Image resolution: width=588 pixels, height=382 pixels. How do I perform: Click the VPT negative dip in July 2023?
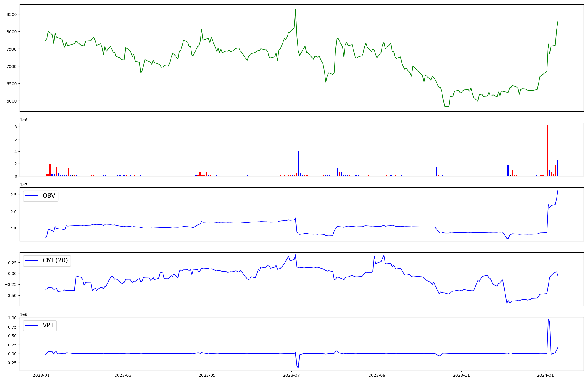[x=298, y=368]
